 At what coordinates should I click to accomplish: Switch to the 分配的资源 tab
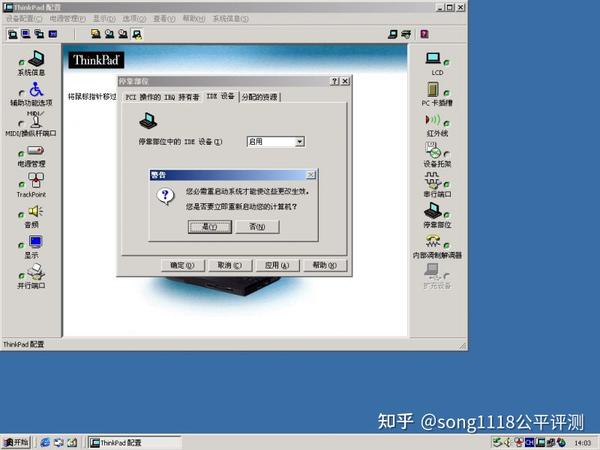click(x=260, y=97)
